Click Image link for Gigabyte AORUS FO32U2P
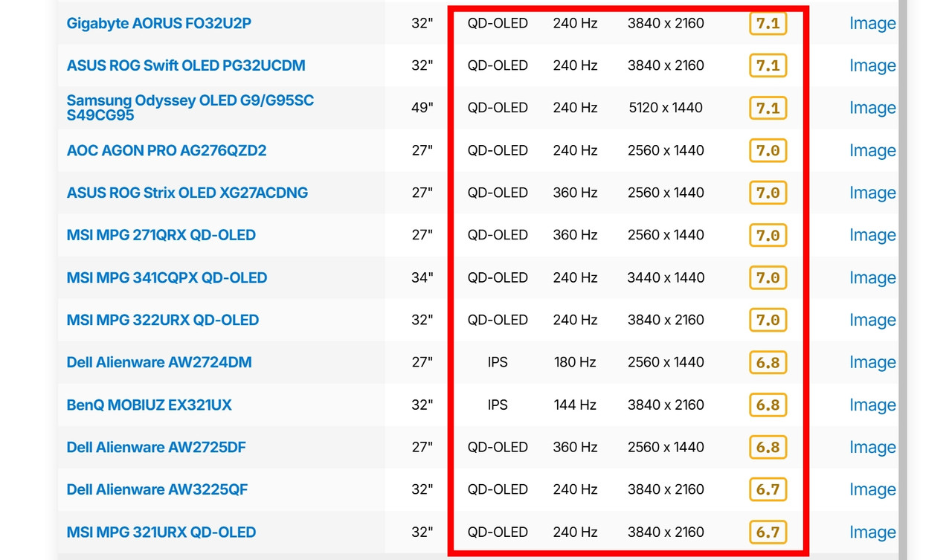 (x=872, y=23)
